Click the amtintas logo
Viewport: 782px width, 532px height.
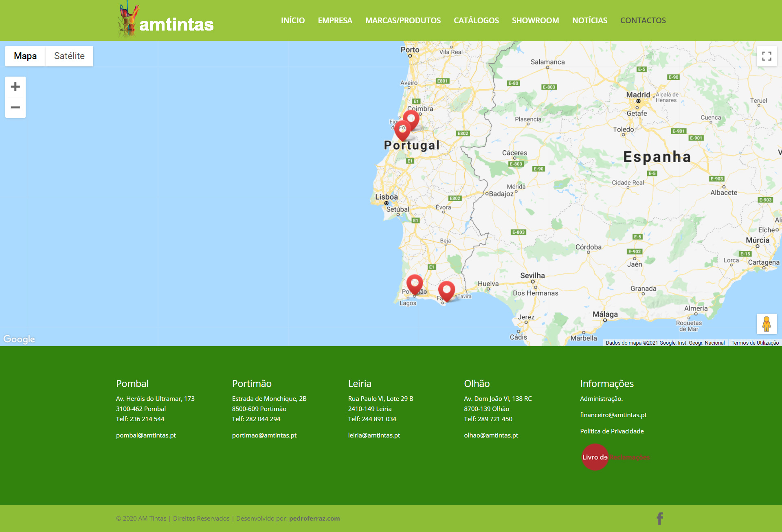(x=166, y=20)
